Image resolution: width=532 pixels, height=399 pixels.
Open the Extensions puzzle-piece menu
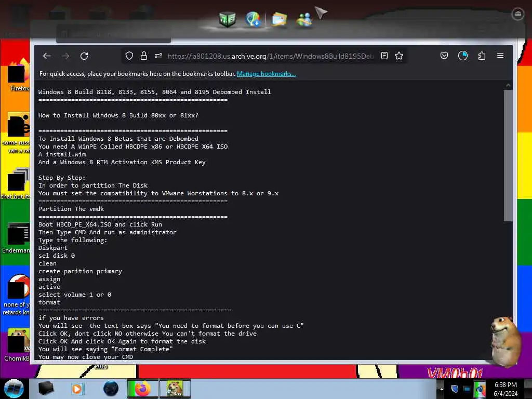click(x=482, y=56)
